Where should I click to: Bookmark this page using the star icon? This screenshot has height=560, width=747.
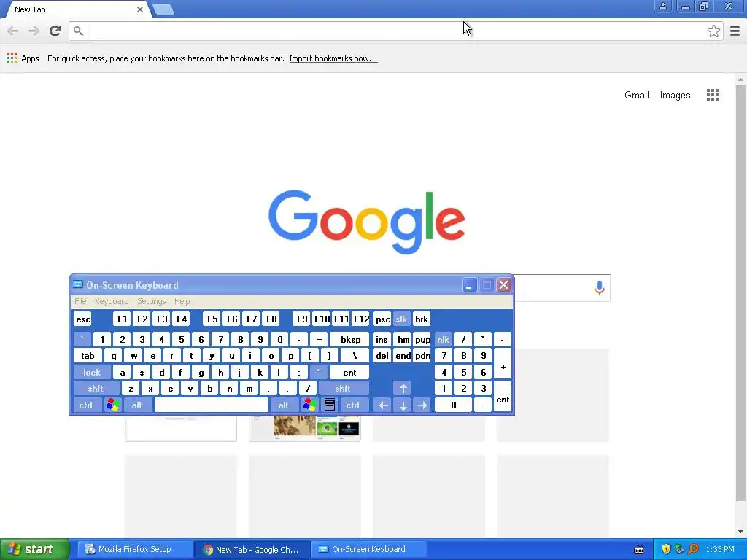[713, 31]
